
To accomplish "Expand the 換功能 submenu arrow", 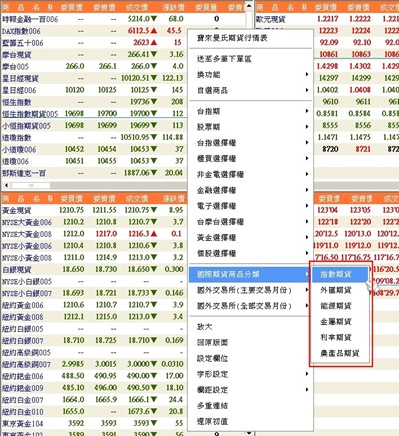I will click(x=307, y=74).
